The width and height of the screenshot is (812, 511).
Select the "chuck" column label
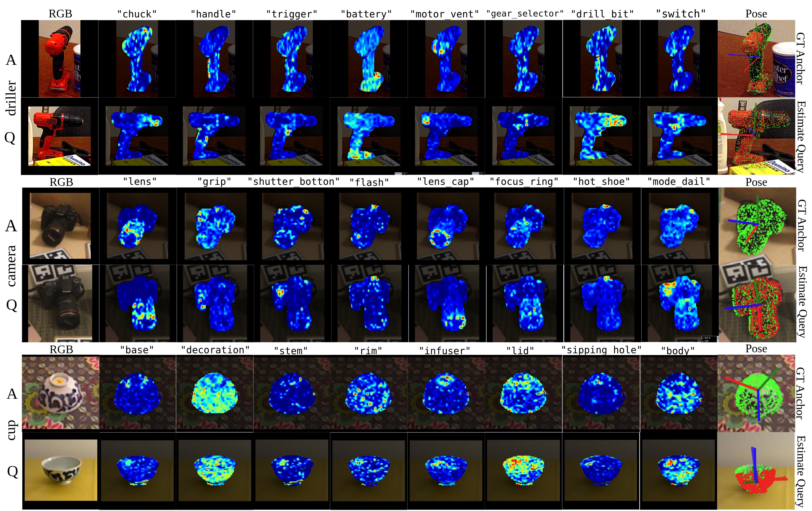tap(137, 14)
